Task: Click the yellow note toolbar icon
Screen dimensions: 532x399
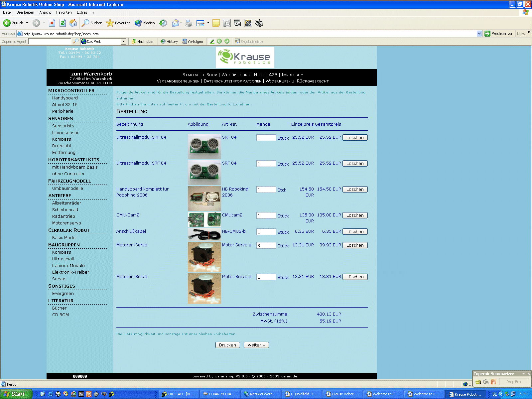Action: (x=216, y=23)
